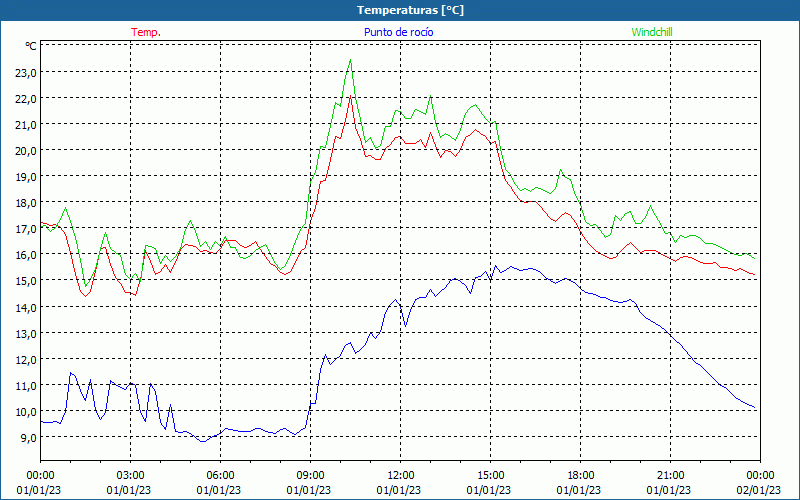
Task: Click the '13,0' y-axis value
Action: click(x=26, y=334)
